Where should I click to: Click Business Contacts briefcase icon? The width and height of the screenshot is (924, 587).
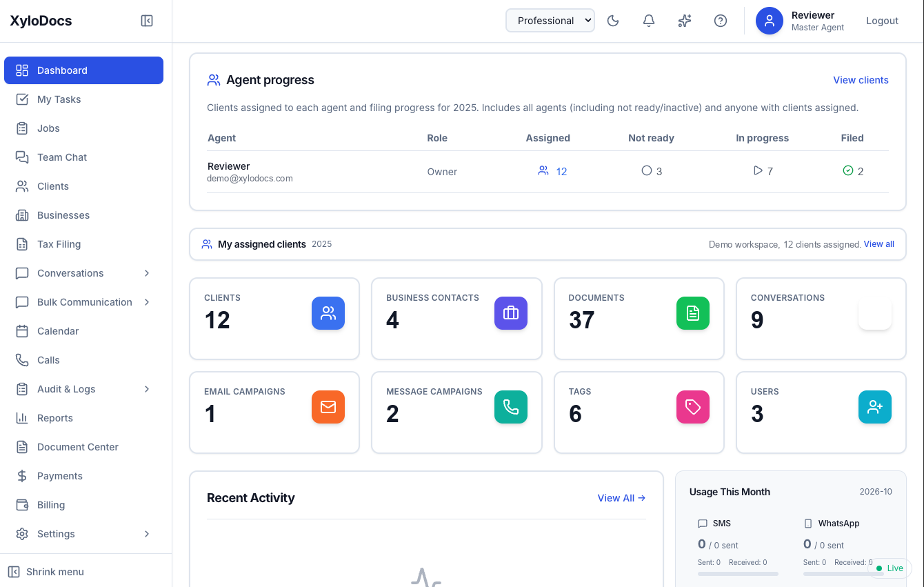[x=511, y=313]
